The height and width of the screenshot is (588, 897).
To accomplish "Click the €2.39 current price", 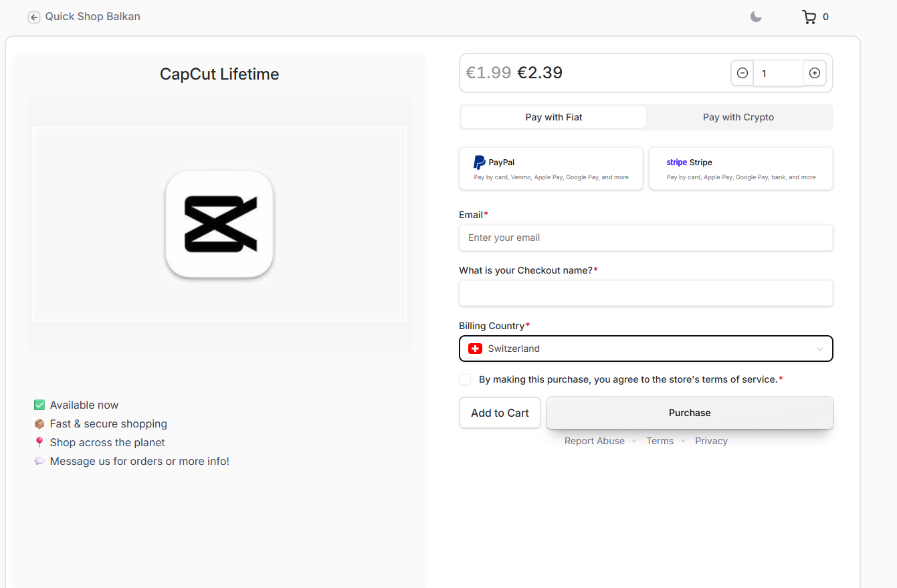I will [540, 72].
